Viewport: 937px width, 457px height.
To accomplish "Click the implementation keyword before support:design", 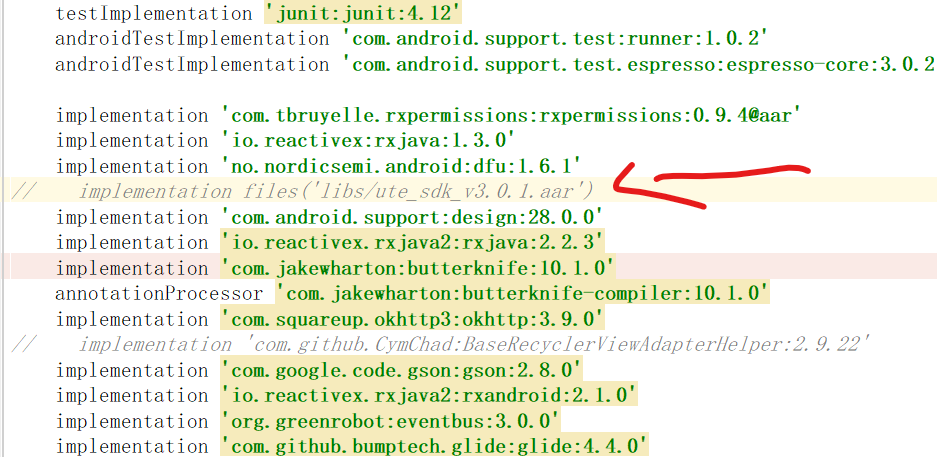I will tap(132, 217).
